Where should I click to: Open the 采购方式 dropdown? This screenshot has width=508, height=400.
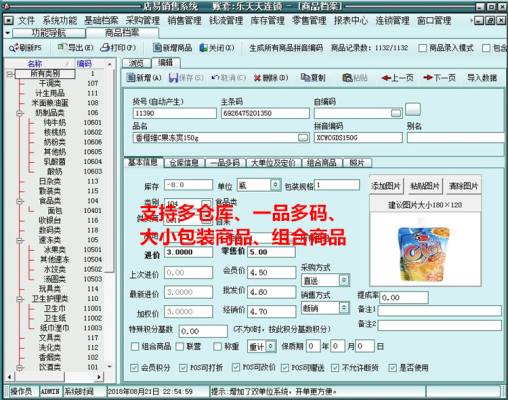tap(344, 281)
